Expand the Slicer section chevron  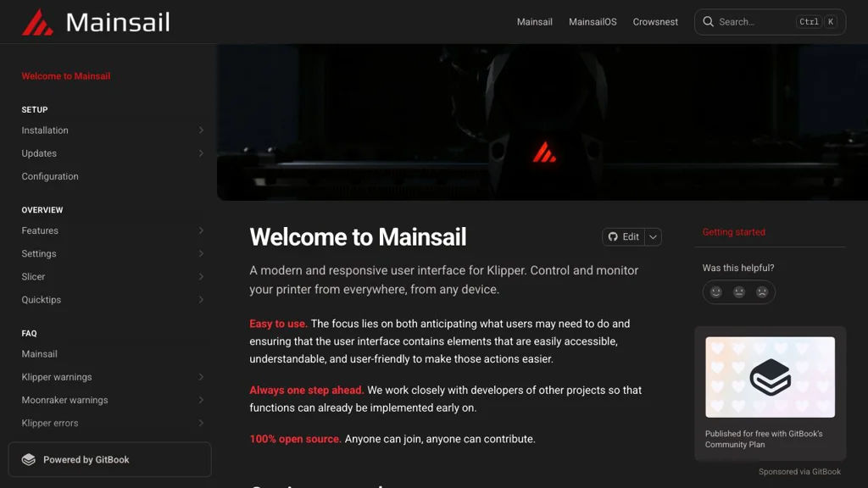201,277
